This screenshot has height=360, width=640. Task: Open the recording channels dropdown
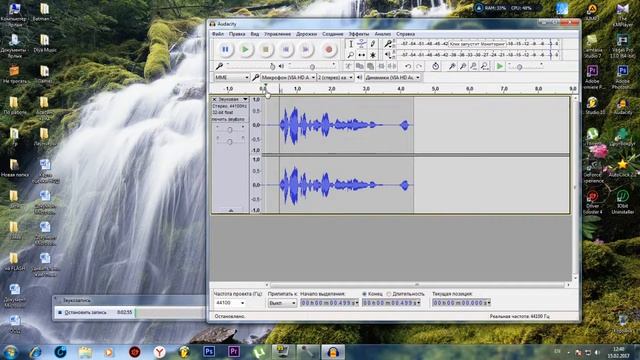336,77
